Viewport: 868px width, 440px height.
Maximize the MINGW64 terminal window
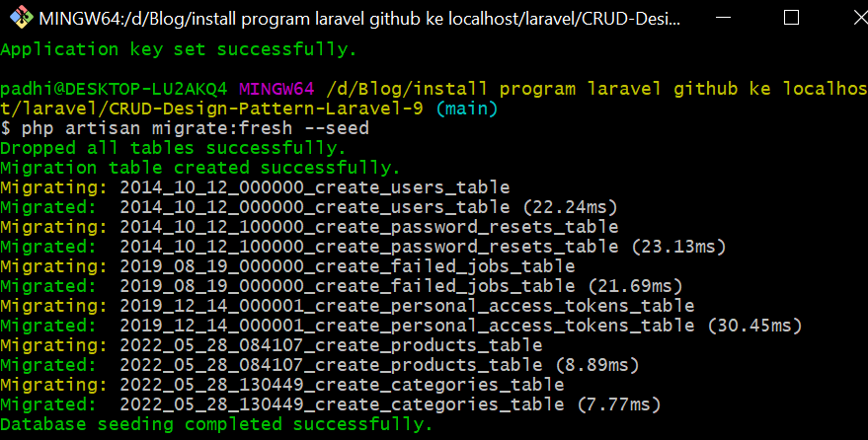[x=790, y=19]
